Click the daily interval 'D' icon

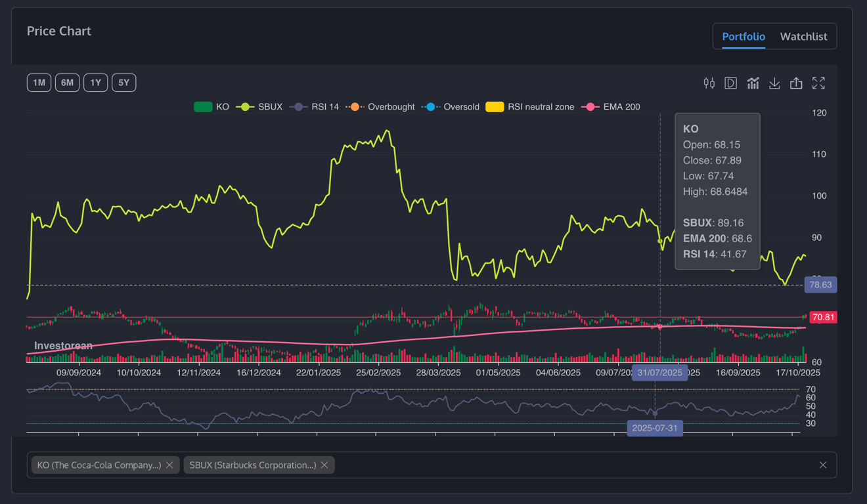click(x=730, y=83)
